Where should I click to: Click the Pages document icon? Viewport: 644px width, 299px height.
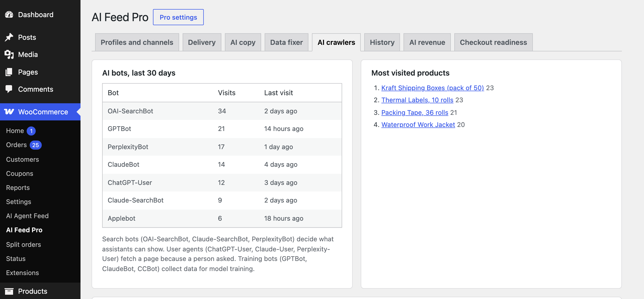9,72
